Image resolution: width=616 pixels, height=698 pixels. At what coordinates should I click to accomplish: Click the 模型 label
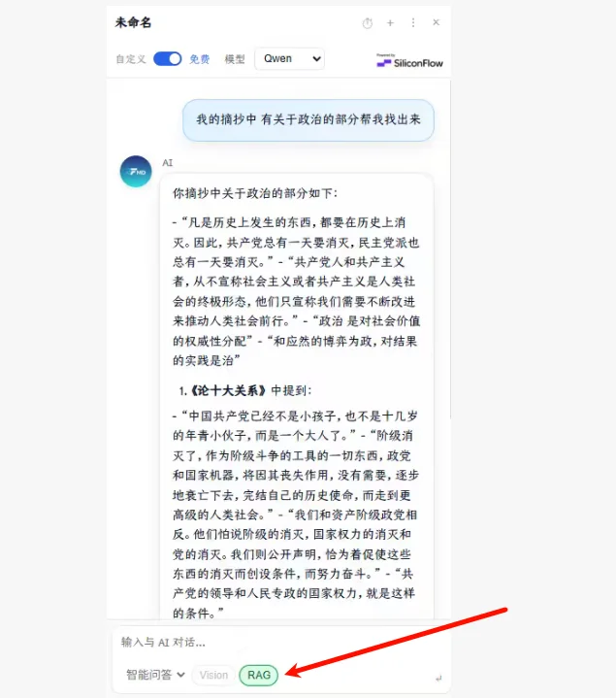point(235,59)
